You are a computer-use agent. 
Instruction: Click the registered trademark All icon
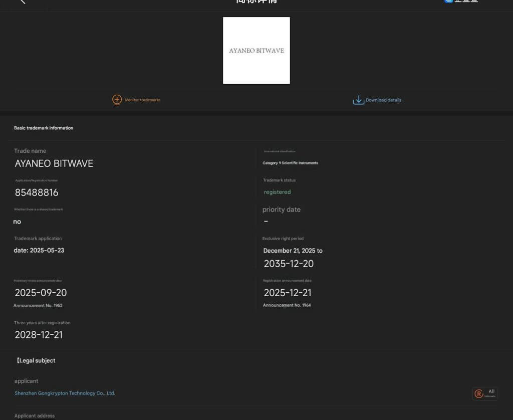[485, 393]
